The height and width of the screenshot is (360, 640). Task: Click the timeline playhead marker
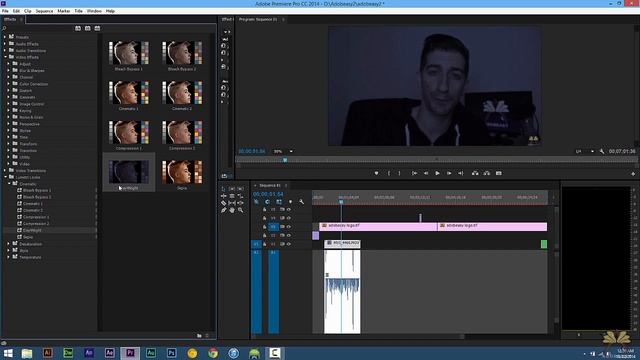tap(341, 202)
